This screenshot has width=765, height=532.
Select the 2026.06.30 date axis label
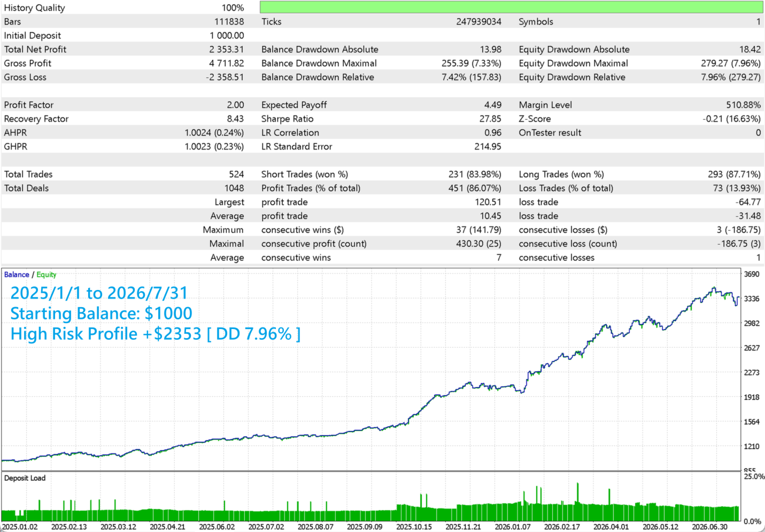click(710, 527)
